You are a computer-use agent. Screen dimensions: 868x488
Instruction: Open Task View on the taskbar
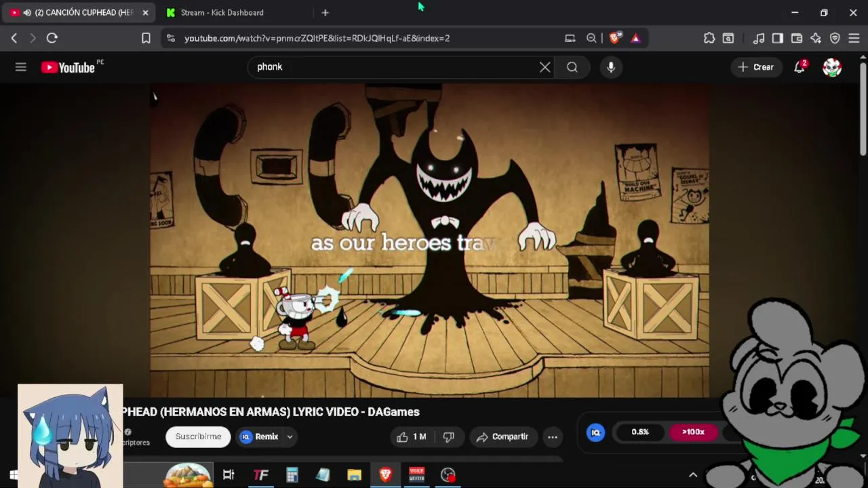(x=229, y=475)
